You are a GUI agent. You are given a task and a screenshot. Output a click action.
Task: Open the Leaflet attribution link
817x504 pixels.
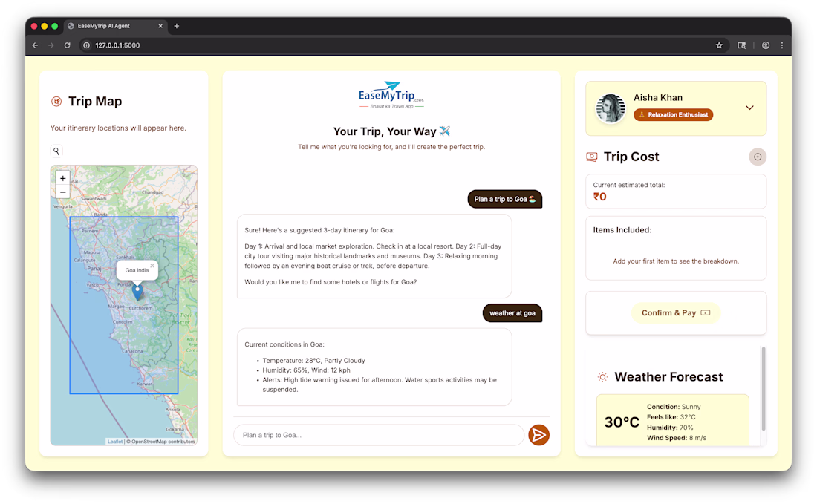(x=114, y=442)
